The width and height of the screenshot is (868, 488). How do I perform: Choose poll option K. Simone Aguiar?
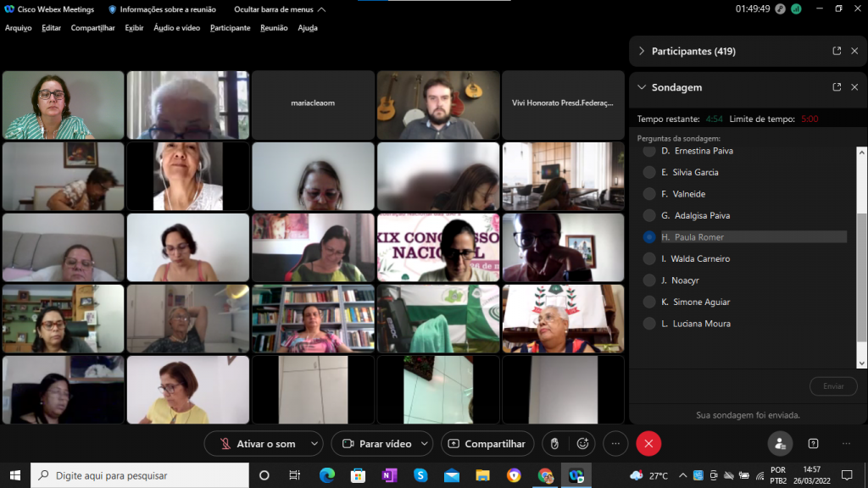pyautogui.click(x=649, y=302)
